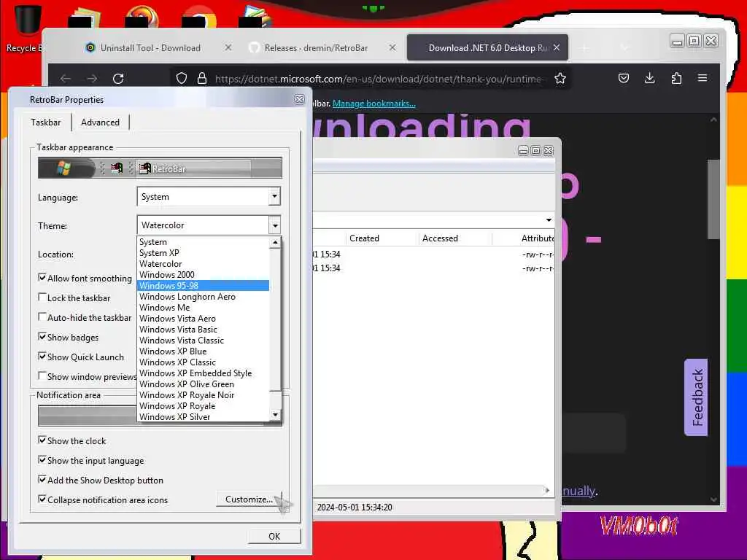Open the Advanced tab in RetroBar Properties
Screen dimensions: 747x560
pos(101,122)
